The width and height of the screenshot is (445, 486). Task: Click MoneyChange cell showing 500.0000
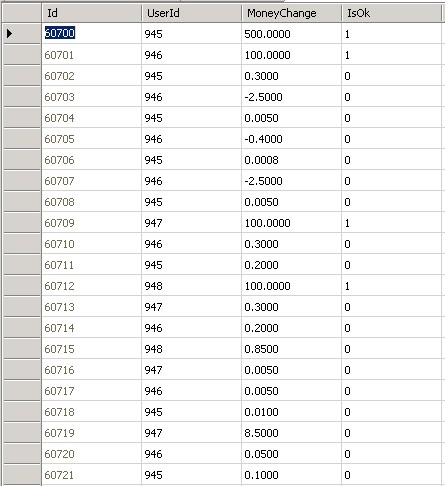click(291, 33)
